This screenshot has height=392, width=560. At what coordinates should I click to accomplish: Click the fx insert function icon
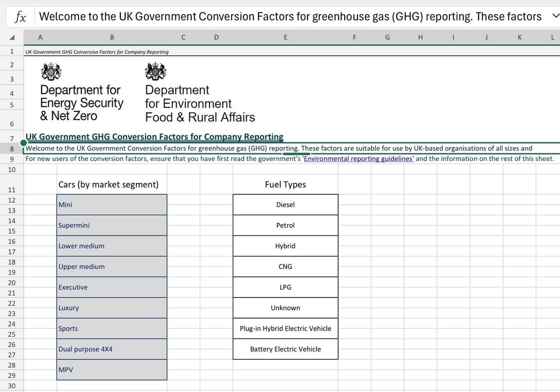tap(21, 17)
